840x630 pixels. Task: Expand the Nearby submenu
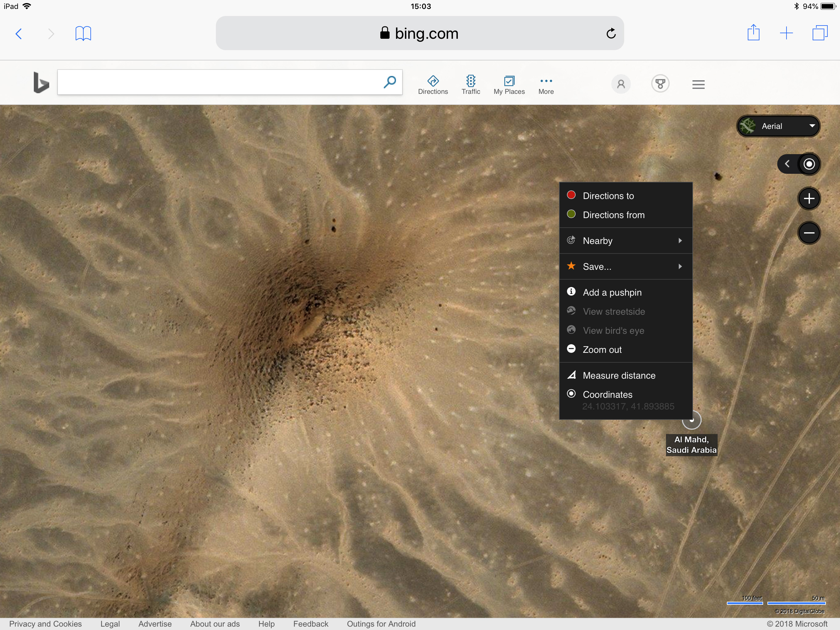point(625,241)
